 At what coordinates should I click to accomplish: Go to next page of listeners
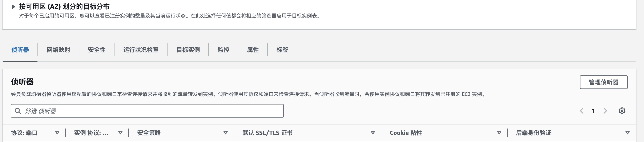pyautogui.click(x=605, y=111)
